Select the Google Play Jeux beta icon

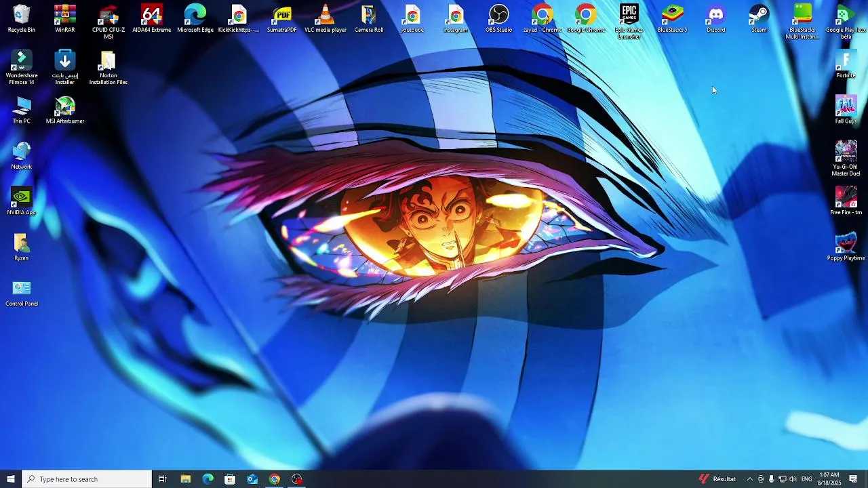[x=846, y=22]
